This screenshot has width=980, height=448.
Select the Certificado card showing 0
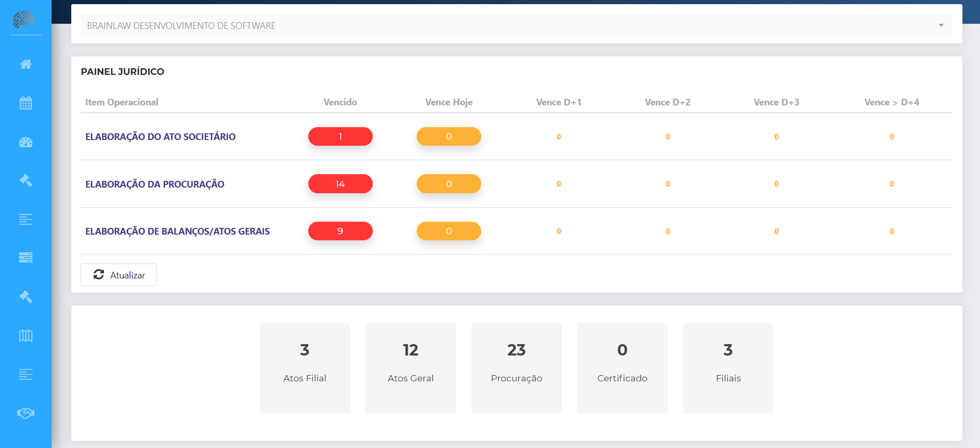click(622, 368)
